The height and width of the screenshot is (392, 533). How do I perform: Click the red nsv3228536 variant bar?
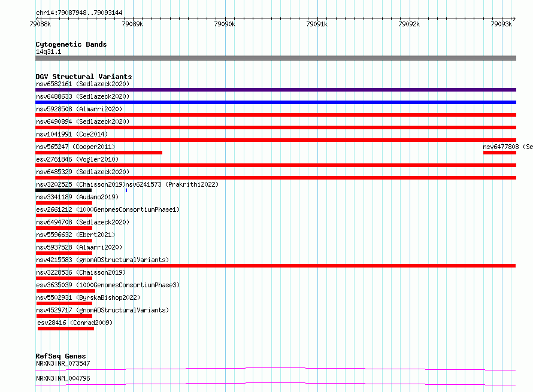(x=64, y=278)
